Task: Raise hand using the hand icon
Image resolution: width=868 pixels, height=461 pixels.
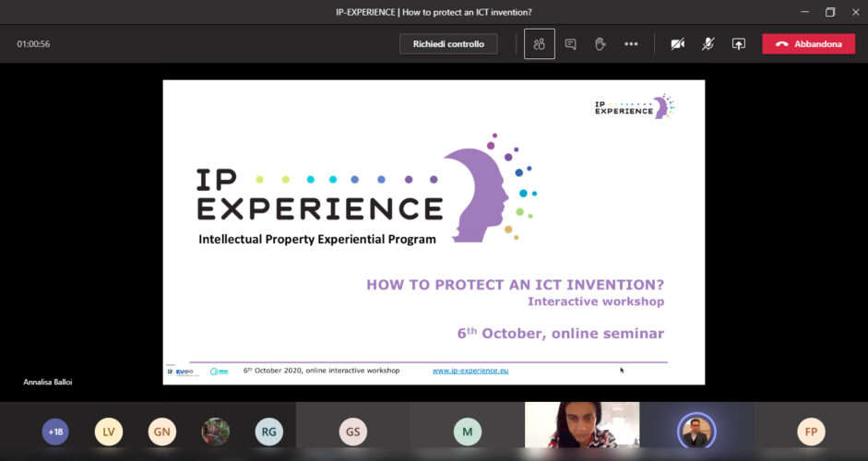Action: (x=600, y=43)
